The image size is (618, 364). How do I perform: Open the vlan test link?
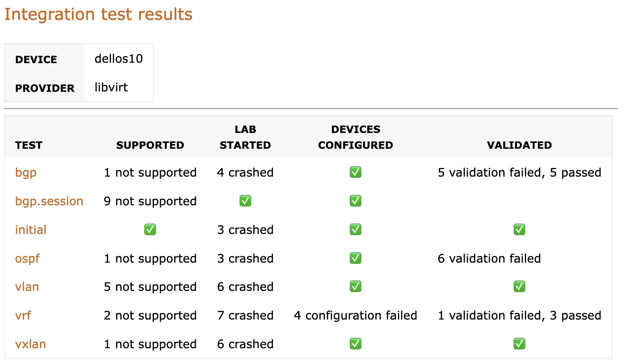coord(27,287)
